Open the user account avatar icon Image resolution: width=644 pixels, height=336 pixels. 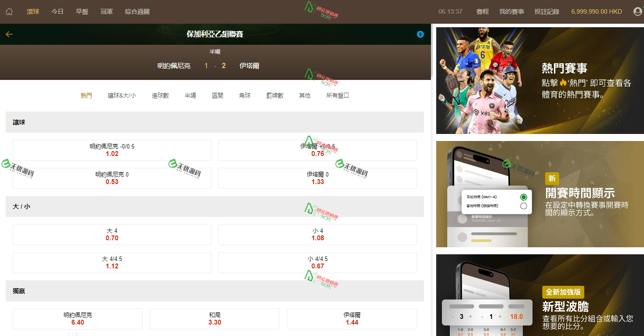[x=637, y=11]
